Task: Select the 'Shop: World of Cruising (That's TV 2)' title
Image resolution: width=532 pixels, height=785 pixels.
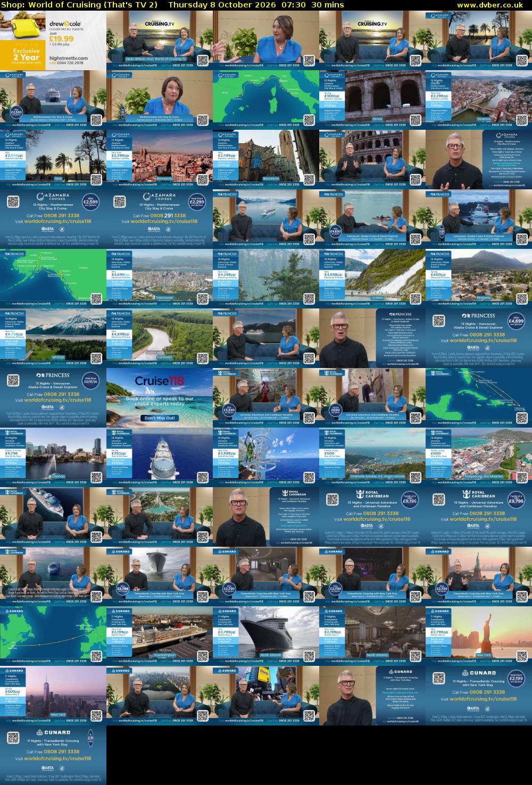Action: click(x=80, y=5)
